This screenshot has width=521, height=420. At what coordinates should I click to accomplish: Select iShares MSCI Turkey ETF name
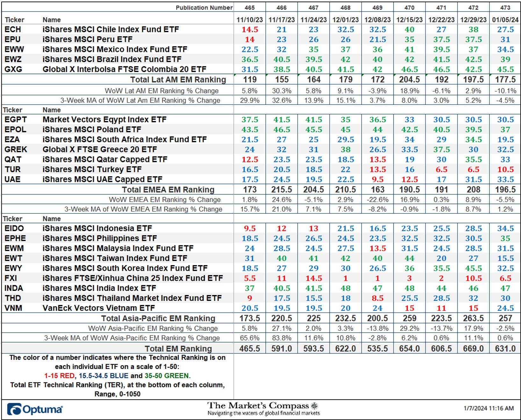click(92, 169)
